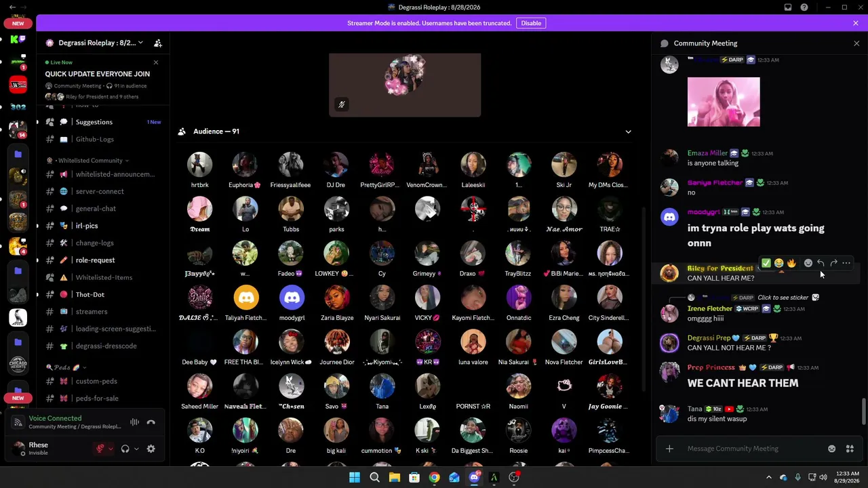
Task: Close the Live Now stage card
Action: click(156, 62)
